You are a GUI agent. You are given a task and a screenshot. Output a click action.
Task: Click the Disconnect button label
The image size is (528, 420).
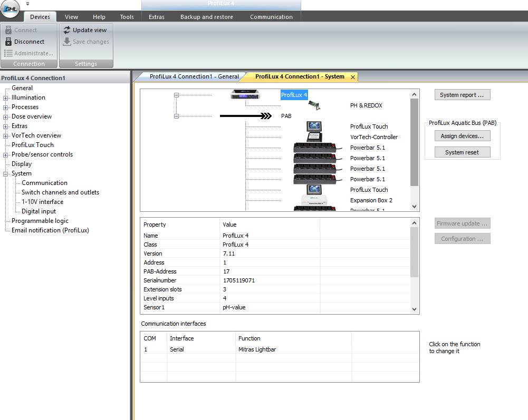[x=30, y=42]
